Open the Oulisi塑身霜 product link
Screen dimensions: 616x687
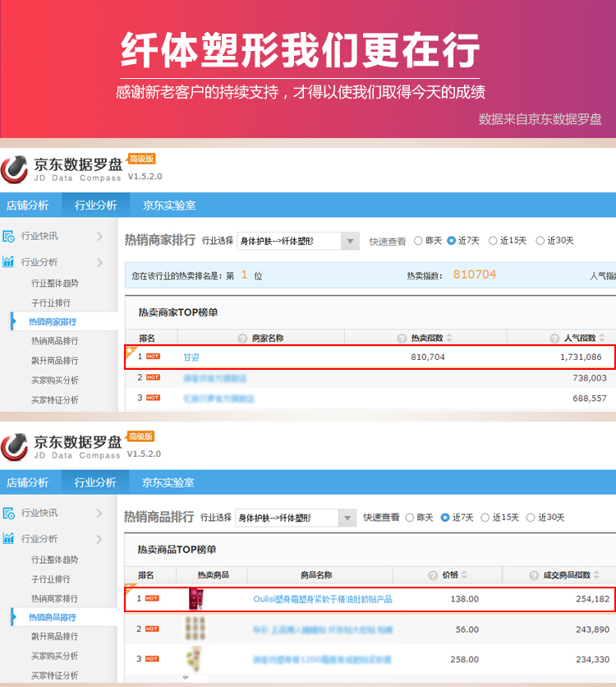point(323,599)
